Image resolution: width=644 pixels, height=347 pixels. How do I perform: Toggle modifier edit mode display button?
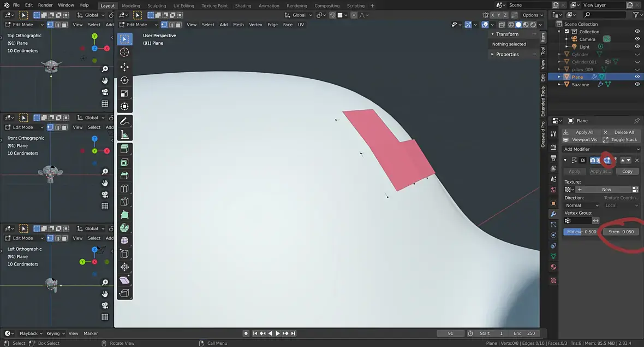tap(607, 160)
